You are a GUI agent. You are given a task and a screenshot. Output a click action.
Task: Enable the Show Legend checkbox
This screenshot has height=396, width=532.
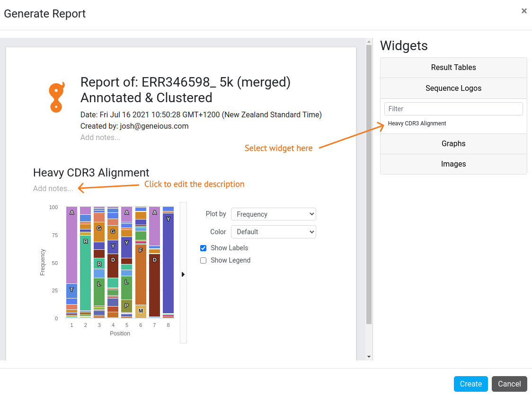click(x=203, y=260)
